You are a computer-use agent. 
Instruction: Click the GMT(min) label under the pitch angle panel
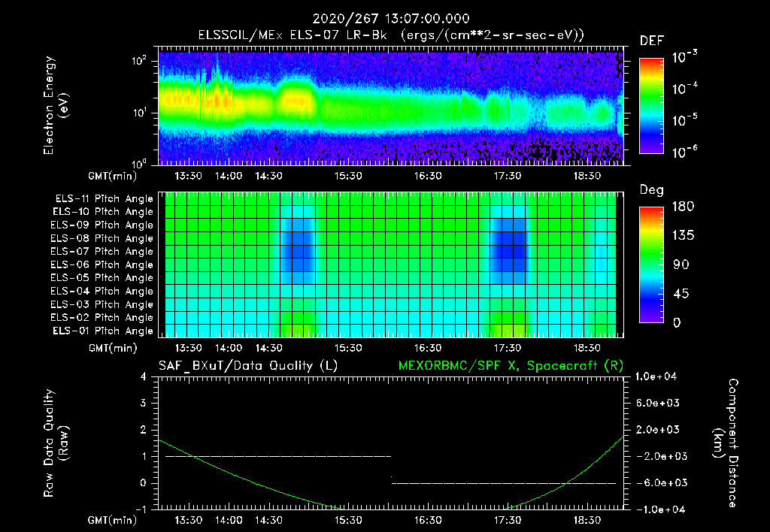[x=113, y=349]
